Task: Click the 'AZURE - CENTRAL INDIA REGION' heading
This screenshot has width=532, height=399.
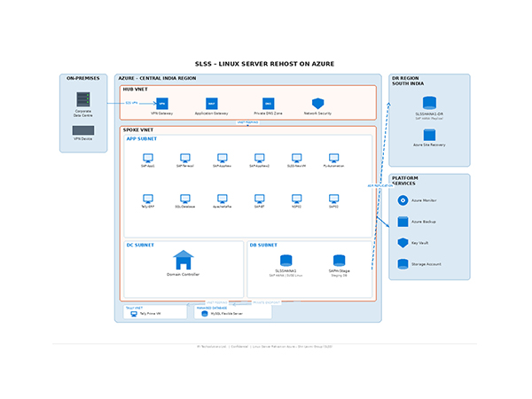Action: coord(157,78)
